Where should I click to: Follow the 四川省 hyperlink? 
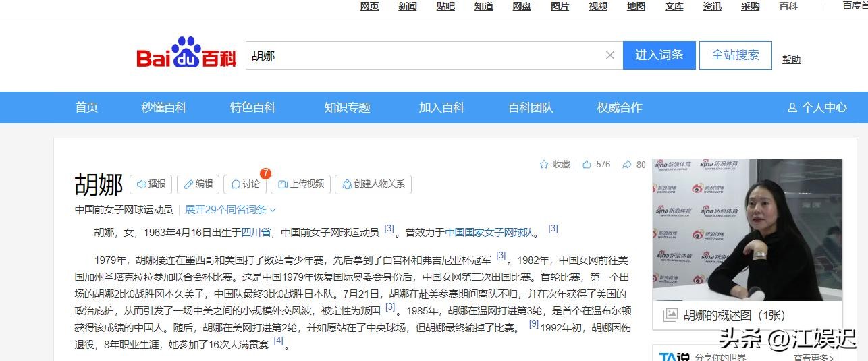click(256, 233)
